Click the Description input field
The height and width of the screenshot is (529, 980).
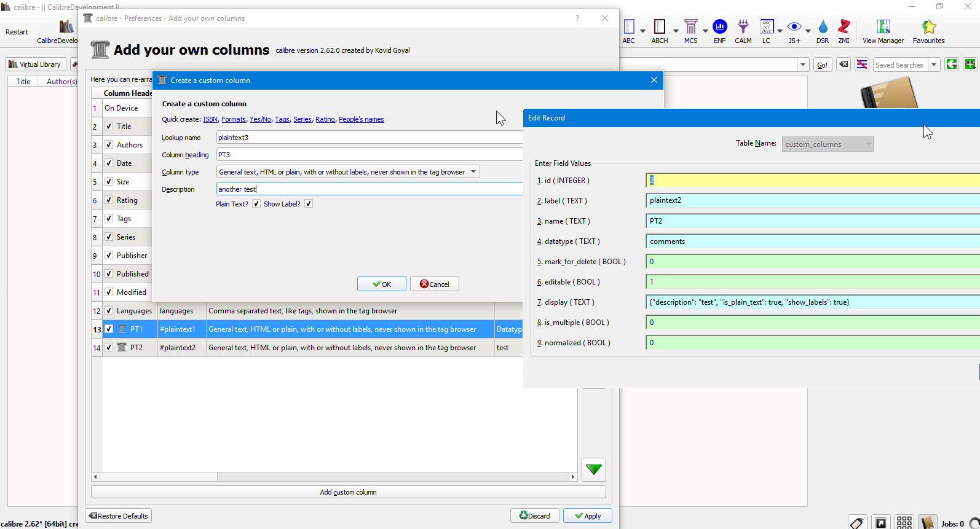(x=369, y=189)
